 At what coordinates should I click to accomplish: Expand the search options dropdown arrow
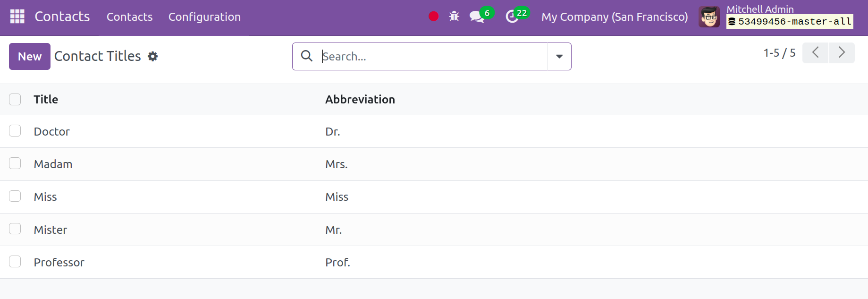click(x=559, y=56)
